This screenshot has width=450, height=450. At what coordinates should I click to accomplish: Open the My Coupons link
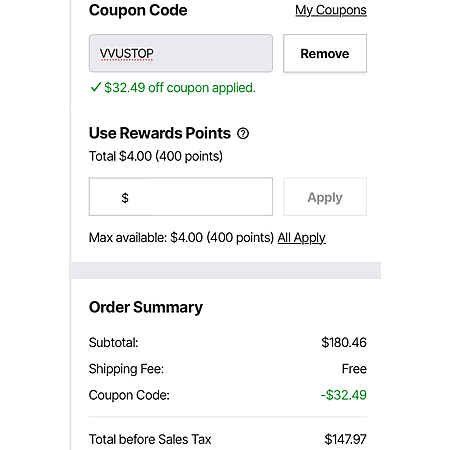[x=331, y=10]
